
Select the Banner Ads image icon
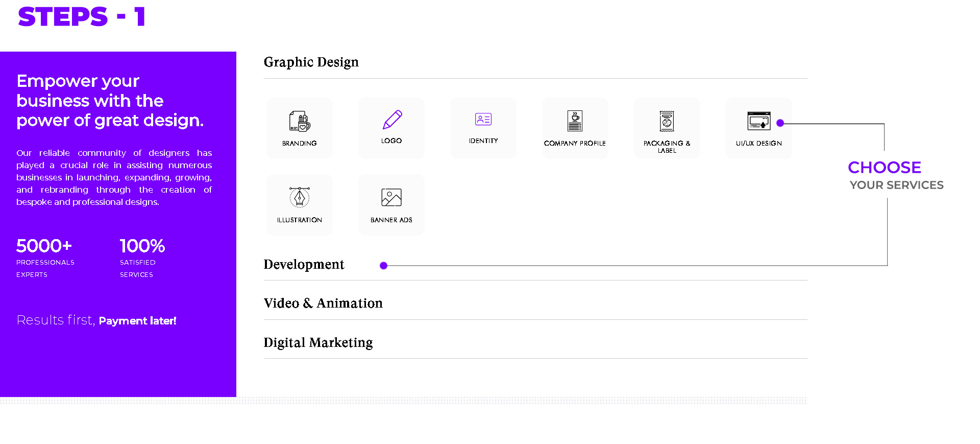(x=391, y=197)
